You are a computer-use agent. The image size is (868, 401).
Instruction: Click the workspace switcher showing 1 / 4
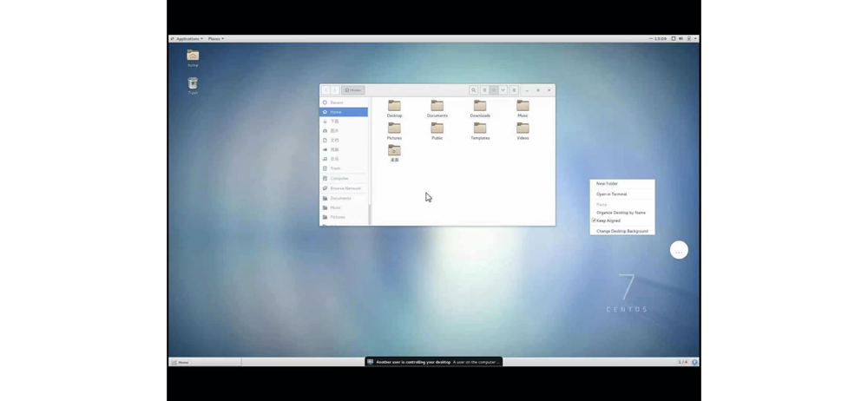[683, 362]
